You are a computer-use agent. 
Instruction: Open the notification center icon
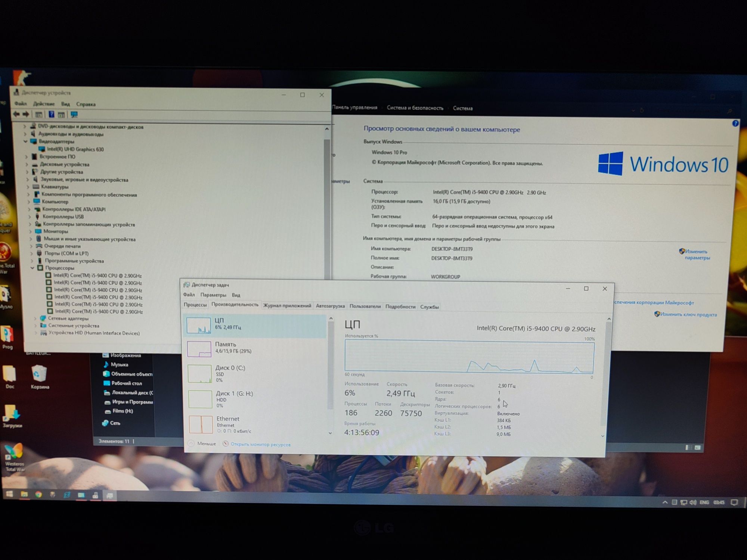734,502
